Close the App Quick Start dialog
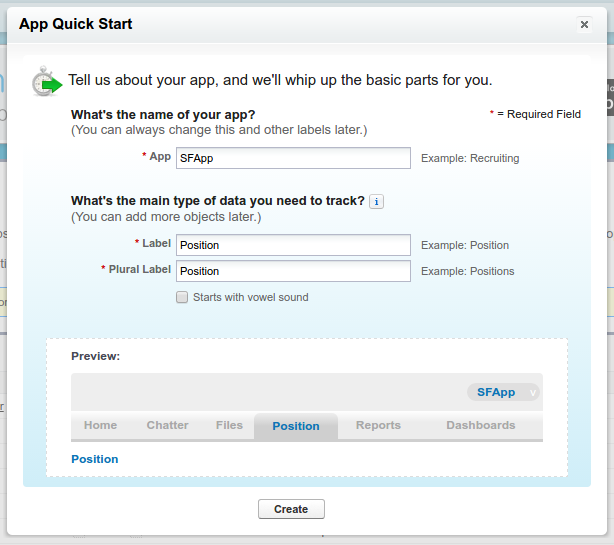Viewport: 614px width, 545px height. [x=584, y=24]
